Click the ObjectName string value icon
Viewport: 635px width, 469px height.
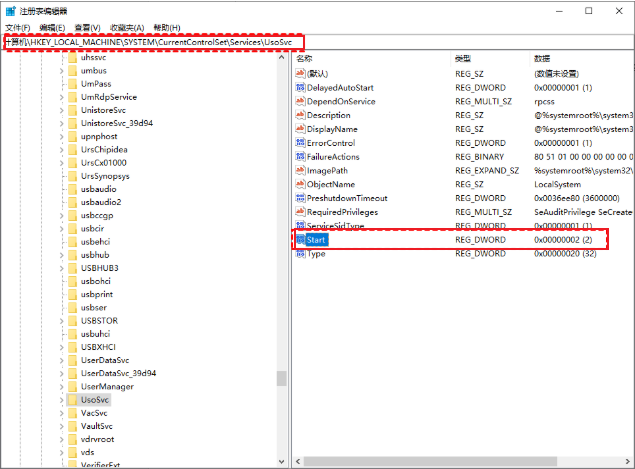[x=300, y=184]
